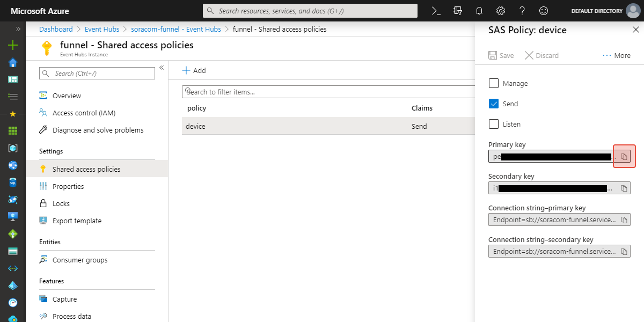
Task: Collapse the resource menu panel
Action: click(162, 68)
